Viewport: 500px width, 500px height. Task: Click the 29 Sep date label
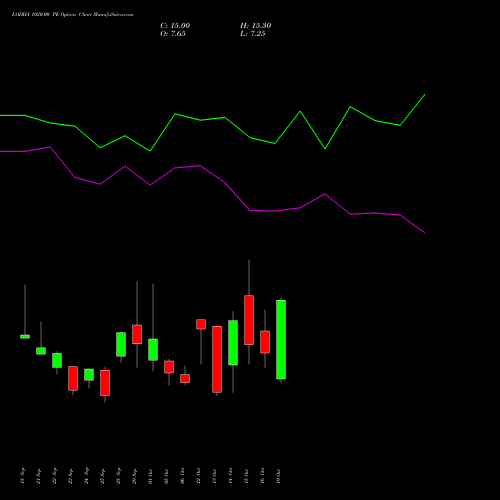[134, 476]
